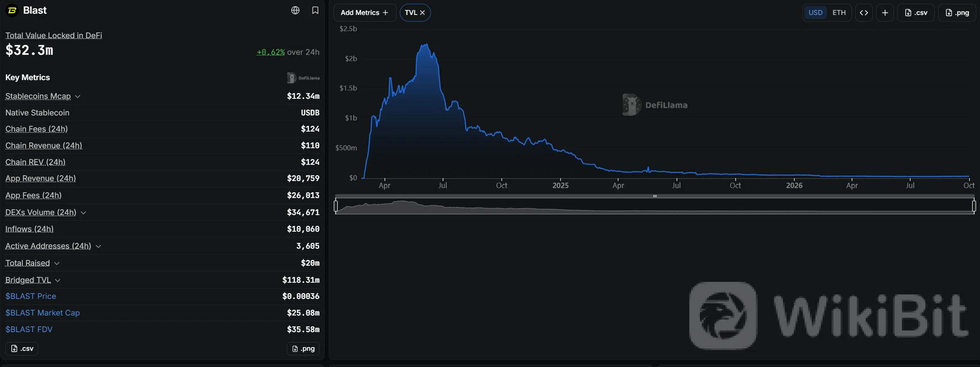Click the left range slider handle
The height and width of the screenshot is (367, 980).
pos(336,206)
